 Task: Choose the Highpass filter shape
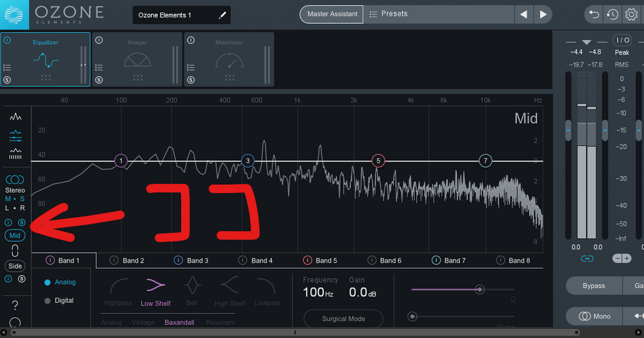[118, 292]
